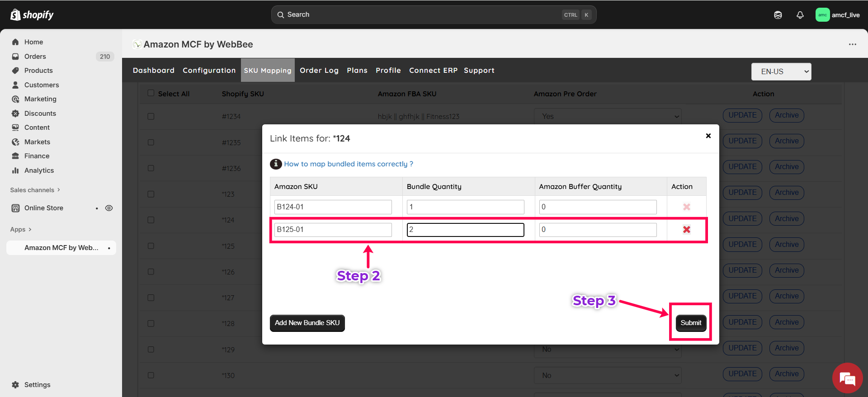Open the live chat bubble icon
This screenshot has width=868, height=397.
[847, 378]
